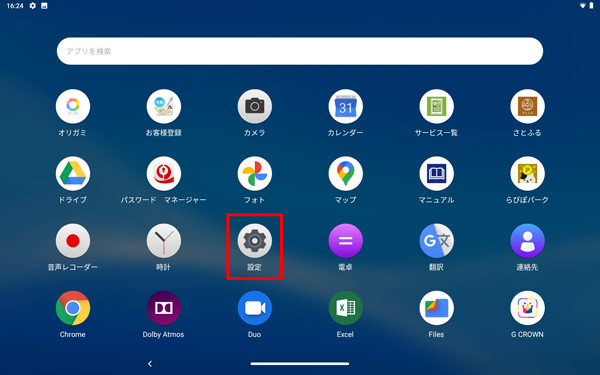The image size is (600, 375).
Task: Open the カレンダー calendar app
Action: pos(346,106)
